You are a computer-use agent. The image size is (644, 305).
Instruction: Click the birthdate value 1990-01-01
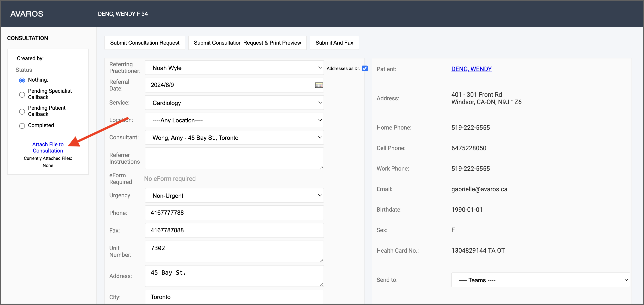pos(467,210)
